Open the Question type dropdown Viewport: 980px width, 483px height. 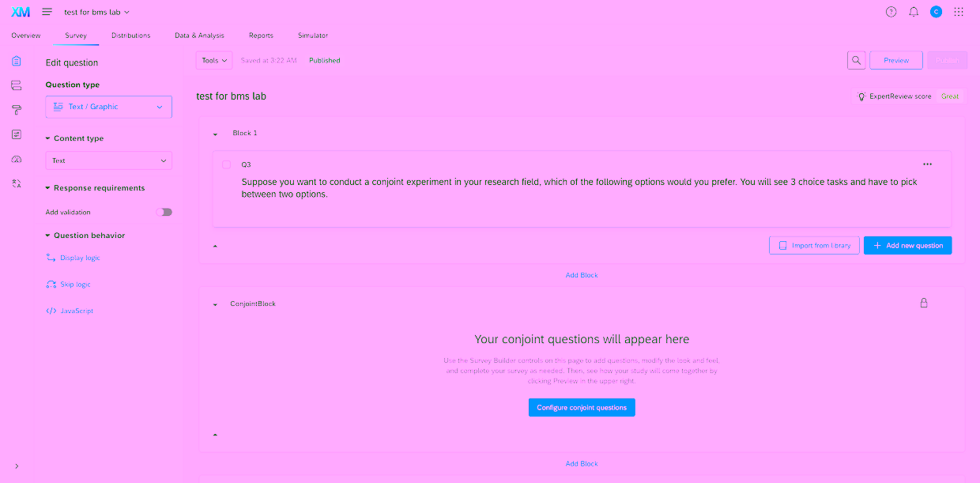[x=108, y=107]
